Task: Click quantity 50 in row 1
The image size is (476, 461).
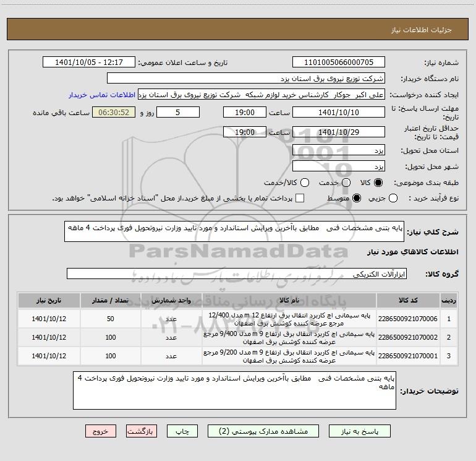Action: coord(110,319)
